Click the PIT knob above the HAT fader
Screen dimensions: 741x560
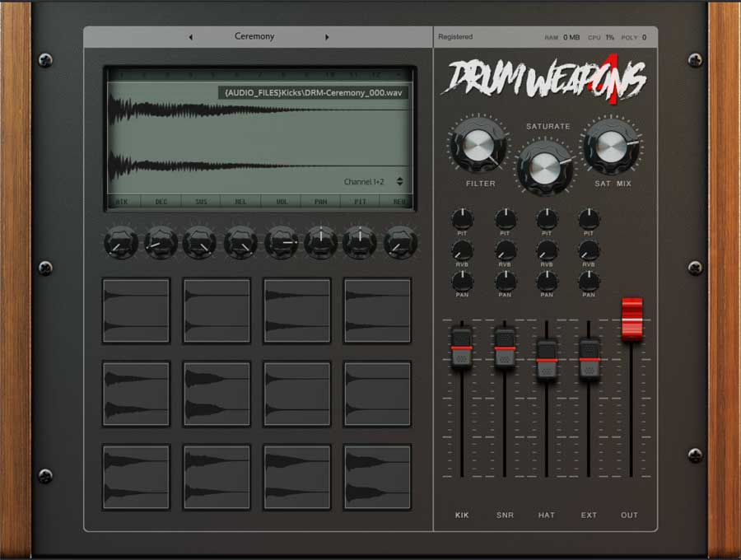(x=547, y=219)
